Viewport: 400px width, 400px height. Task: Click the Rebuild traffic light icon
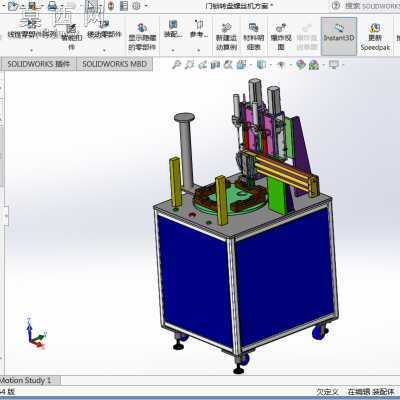coord(111,6)
